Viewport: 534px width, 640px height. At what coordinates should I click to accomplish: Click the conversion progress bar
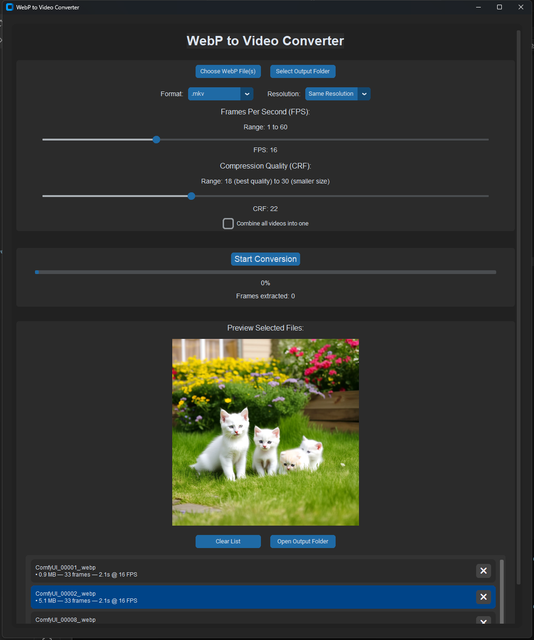265,272
